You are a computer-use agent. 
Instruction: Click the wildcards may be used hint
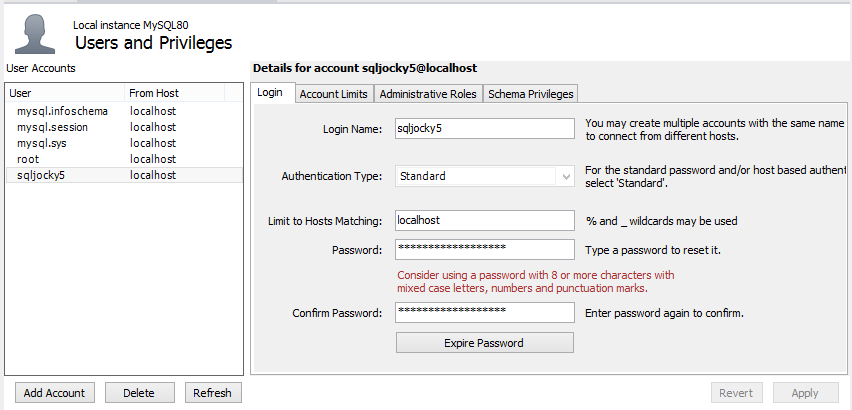[661, 221]
